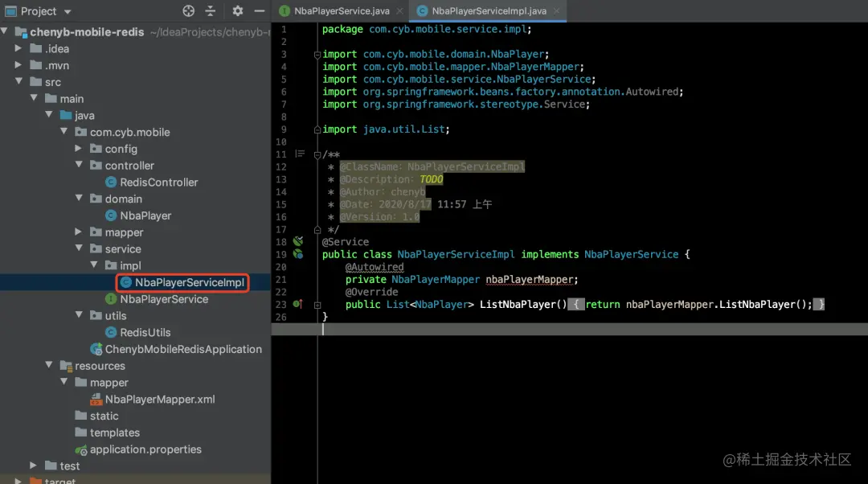Viewport: 868px width, 484px height.
Task: Close the NbaPlayerServiceImpl.java tab
Action: 556,10
